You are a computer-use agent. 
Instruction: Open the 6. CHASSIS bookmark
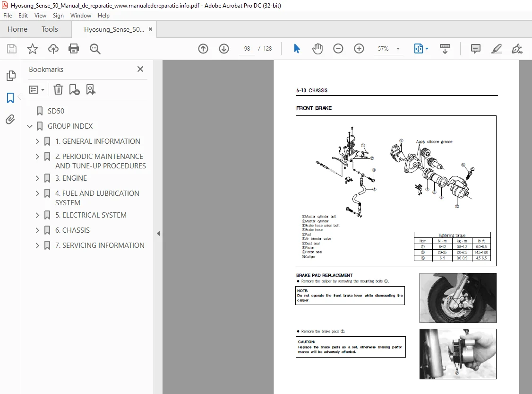73,230
